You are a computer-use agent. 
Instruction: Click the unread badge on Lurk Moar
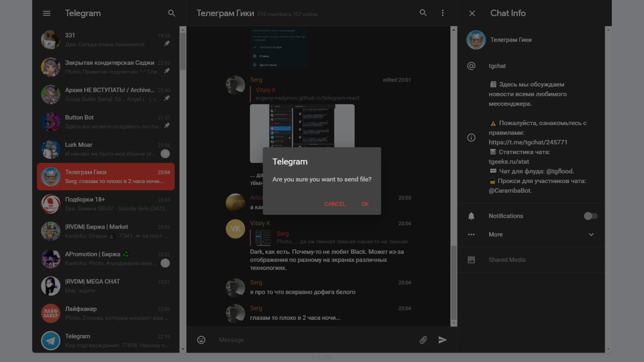tap(165, 154)
